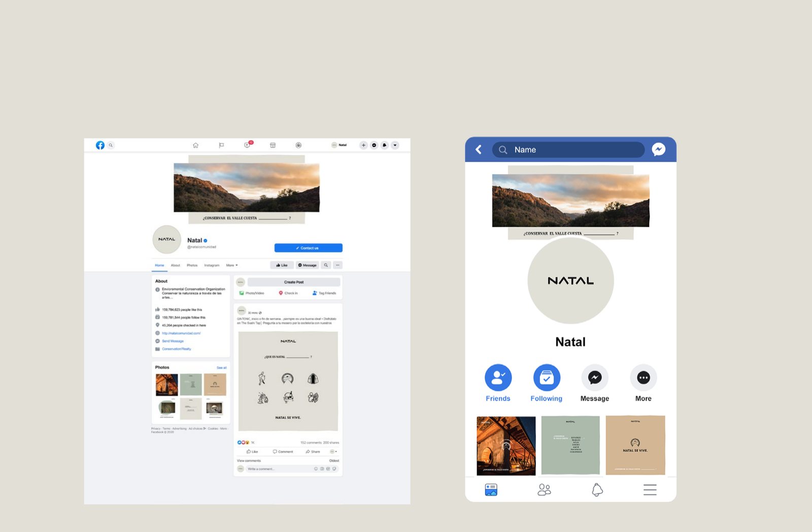The image size is (812, 532).
Task: Go to Home feed icon in desktop nav
Action: point(195,145)
